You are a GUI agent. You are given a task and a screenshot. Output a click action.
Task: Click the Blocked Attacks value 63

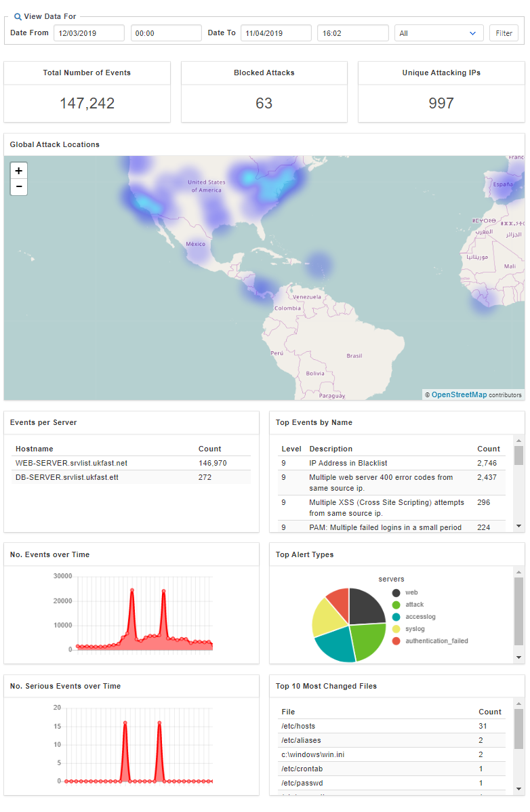[264, 103]
